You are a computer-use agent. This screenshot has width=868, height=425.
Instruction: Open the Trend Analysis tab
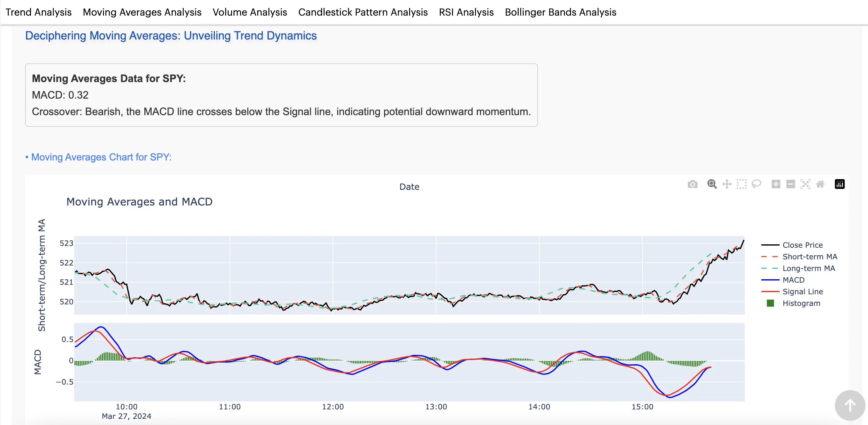tap(38, 12)
